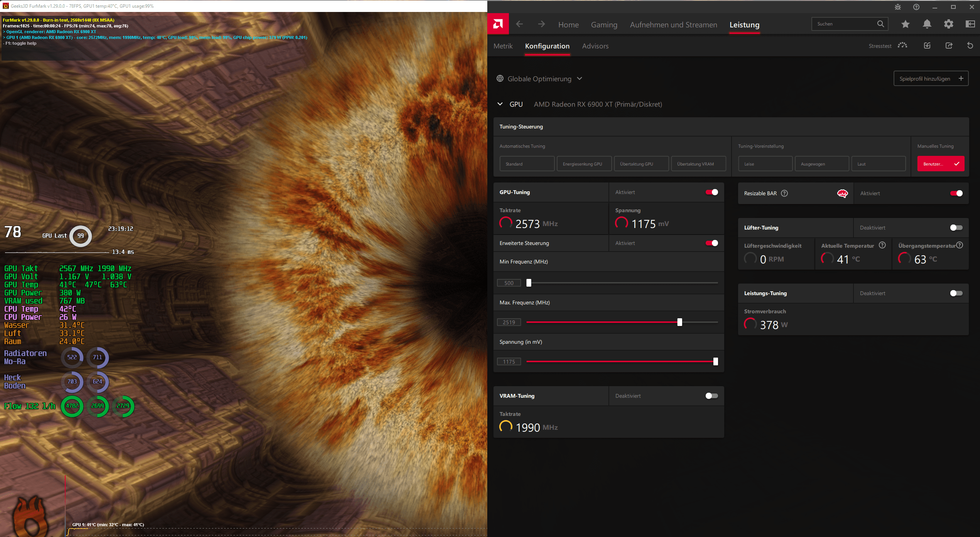The height and width of the screenshot is (537, 980).
Task: Click the AMD logo icon
Action: click(498, 24)
